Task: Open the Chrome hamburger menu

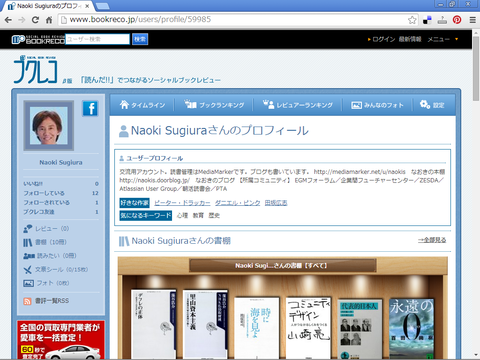Action: 473,20
